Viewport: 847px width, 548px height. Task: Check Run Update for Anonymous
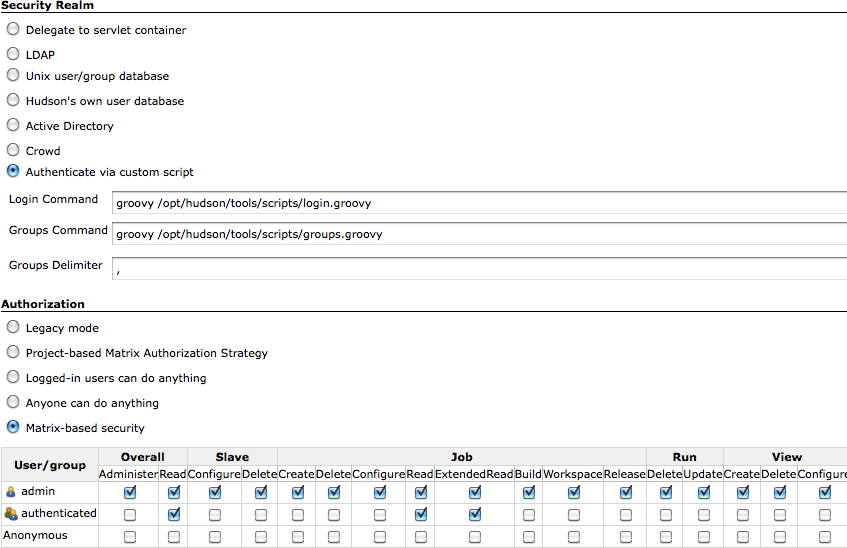[704, 537]
